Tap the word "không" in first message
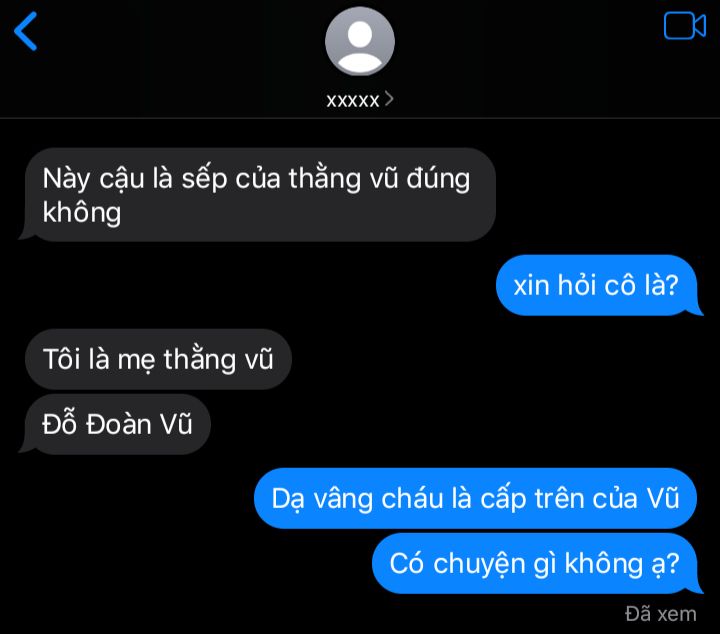 coord(82,213)
